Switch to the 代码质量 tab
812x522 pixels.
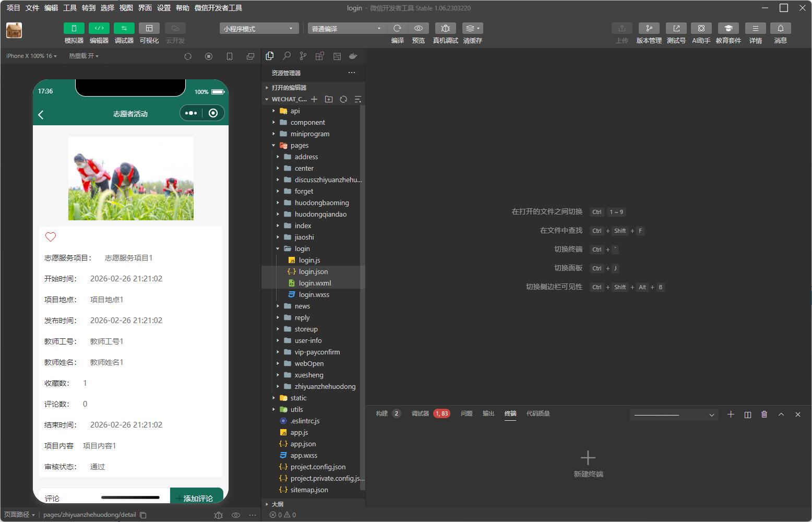pos(538,413)
